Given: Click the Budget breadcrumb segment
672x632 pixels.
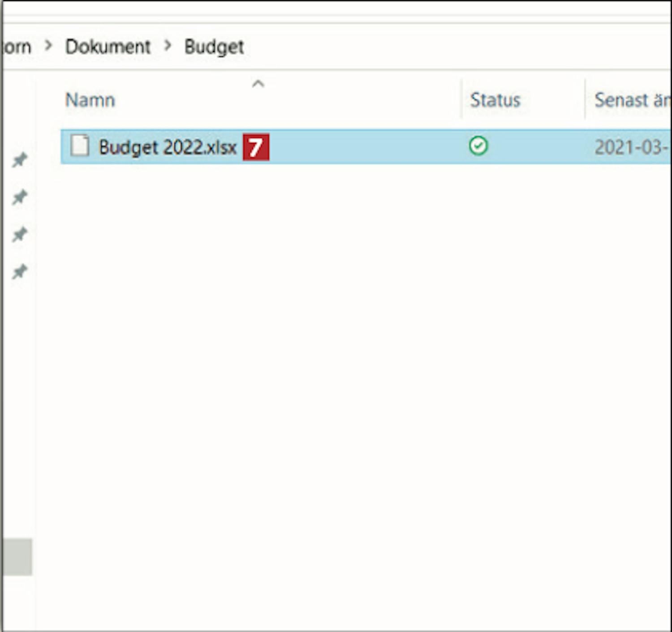Looking at the screenshot, I should [x=214, y=47].
